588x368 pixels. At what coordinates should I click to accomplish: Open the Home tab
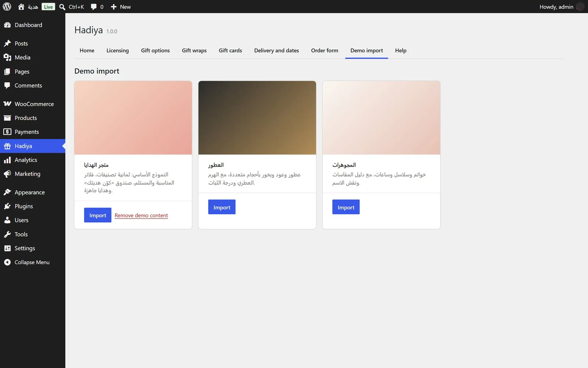(x=87, y=50)
